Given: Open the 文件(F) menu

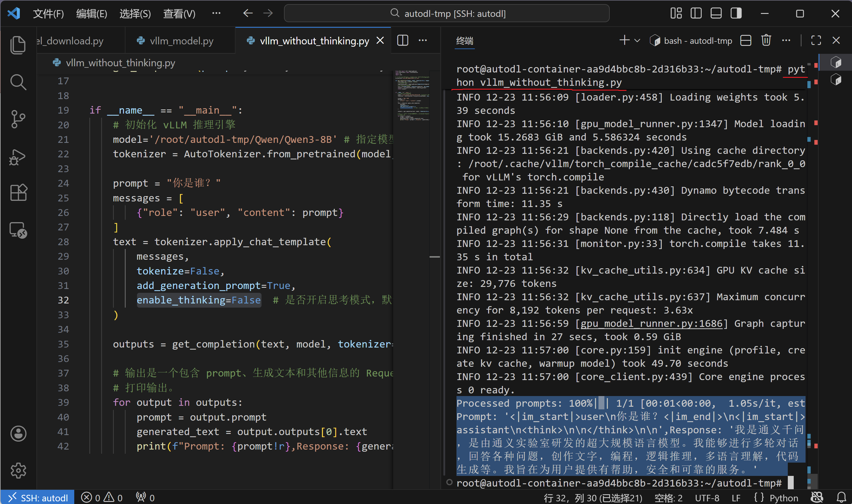Looking at the screenshot, I should point(48,14).
